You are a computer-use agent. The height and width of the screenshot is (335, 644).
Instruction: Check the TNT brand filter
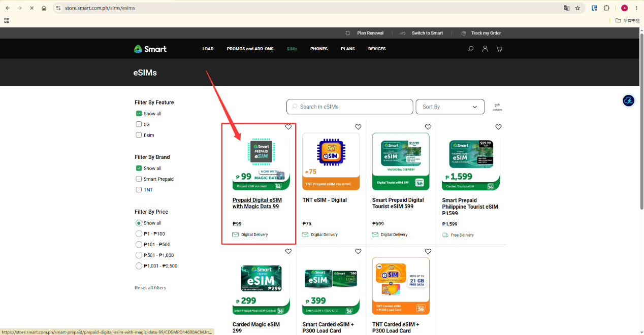click(139, 190)
